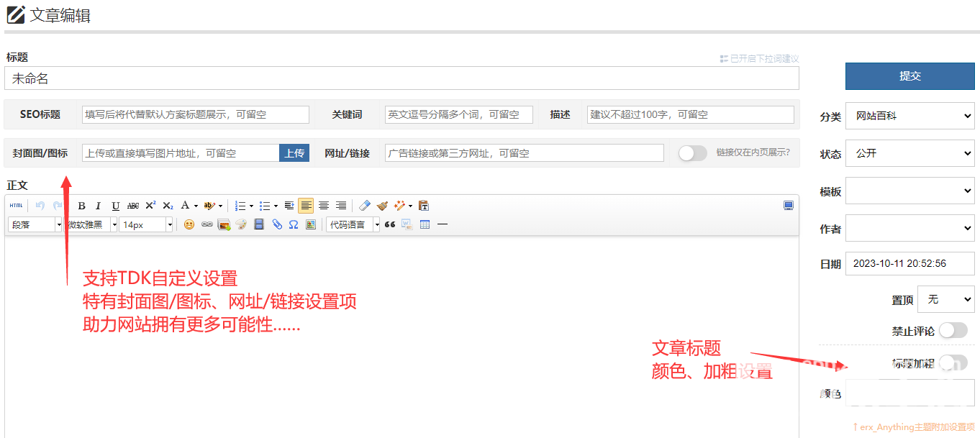Click the 上传 upload button
Image resolution: width=980 pixels, height=438 pixels.
[x=294, y=153]
